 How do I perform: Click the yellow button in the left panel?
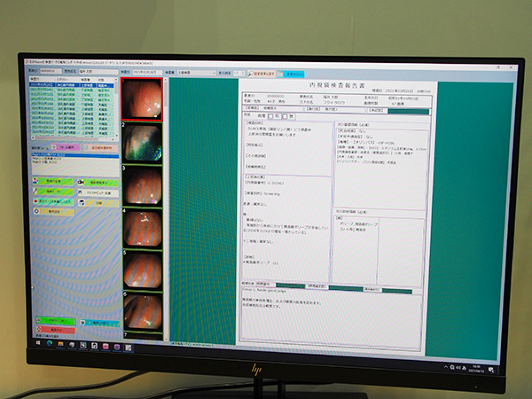(53, 212)
